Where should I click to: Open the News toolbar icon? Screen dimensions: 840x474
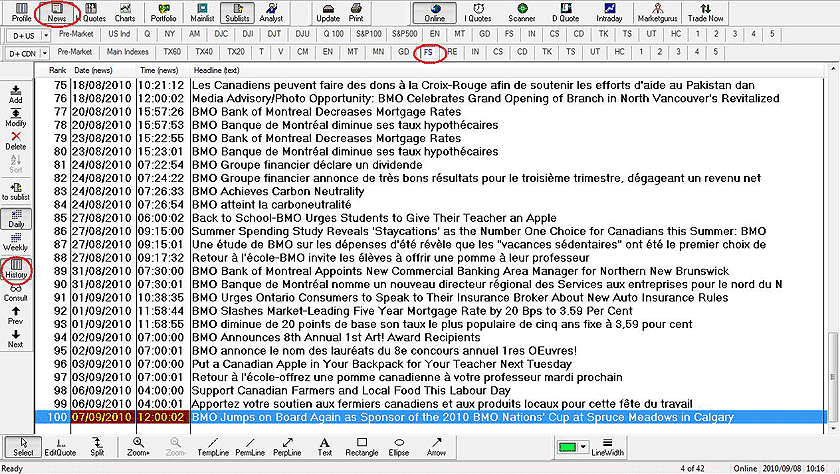click(56, 13)
